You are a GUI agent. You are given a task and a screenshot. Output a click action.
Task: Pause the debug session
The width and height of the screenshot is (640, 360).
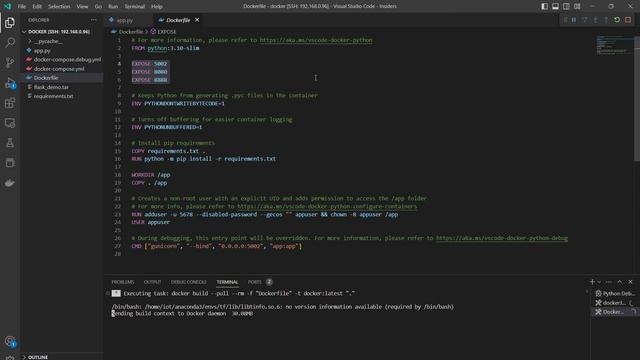coord(574,20)
